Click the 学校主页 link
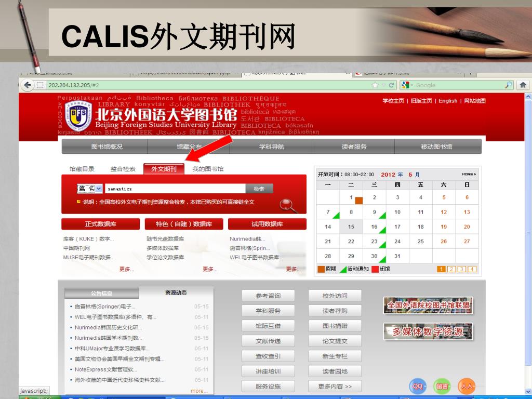Image resolution: width=532 pixels, height=399 pixels. (393, 101)
